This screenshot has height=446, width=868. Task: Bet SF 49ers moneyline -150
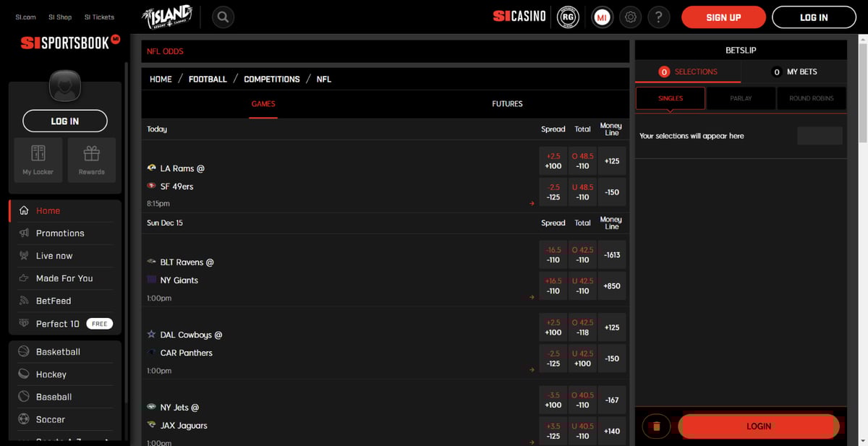(612, 192)
